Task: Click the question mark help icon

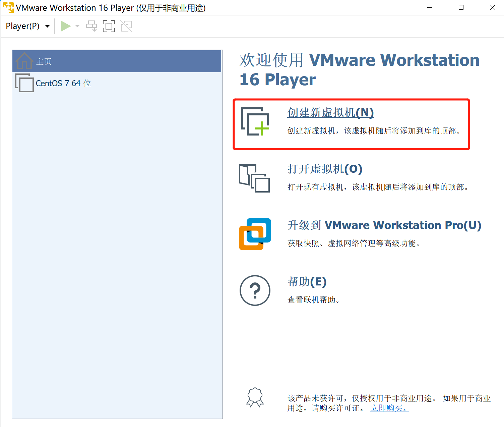Action: (255, 290)
